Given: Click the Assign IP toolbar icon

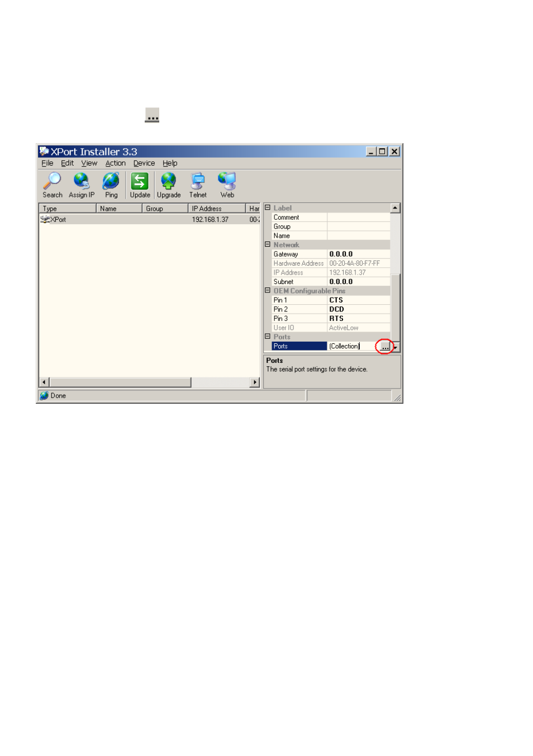Looking at the screenshot, I should click(x=82, y=185).
